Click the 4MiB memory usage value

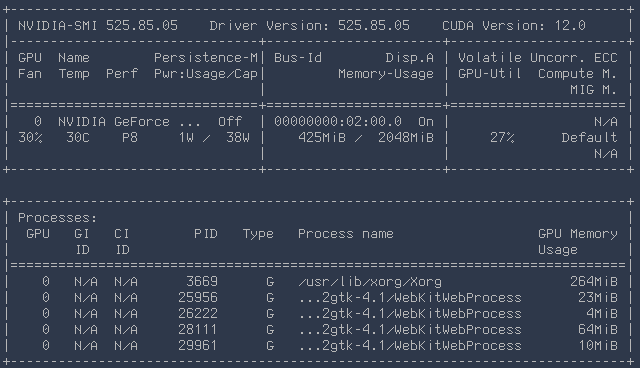click(602, 314)
